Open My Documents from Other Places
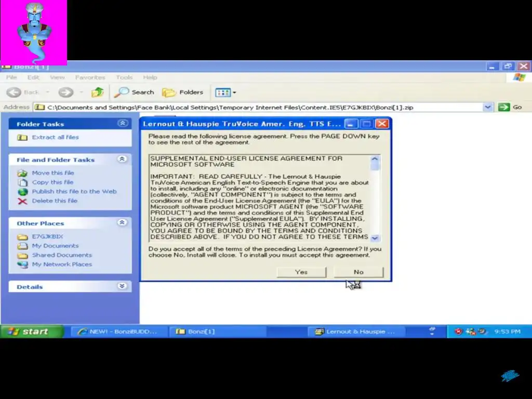This screenshot has width=532, height=399. pyautogui.click(x=55, y=246)
